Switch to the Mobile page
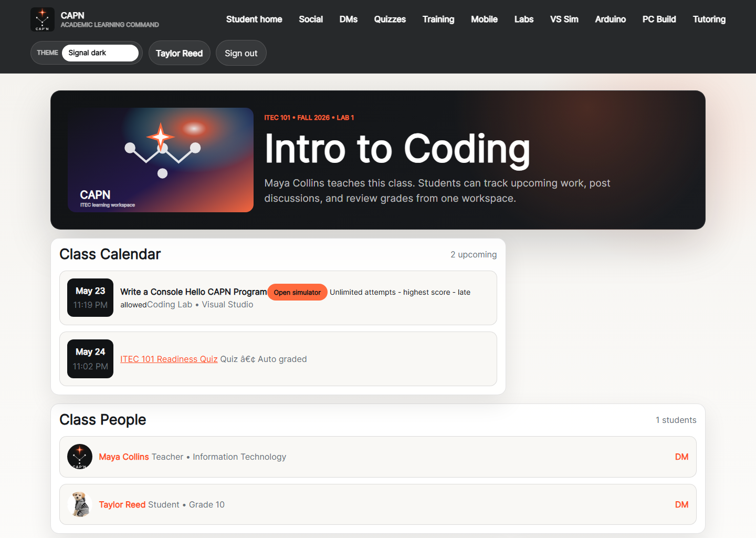The image size is (756, 538). coord(484,19)
